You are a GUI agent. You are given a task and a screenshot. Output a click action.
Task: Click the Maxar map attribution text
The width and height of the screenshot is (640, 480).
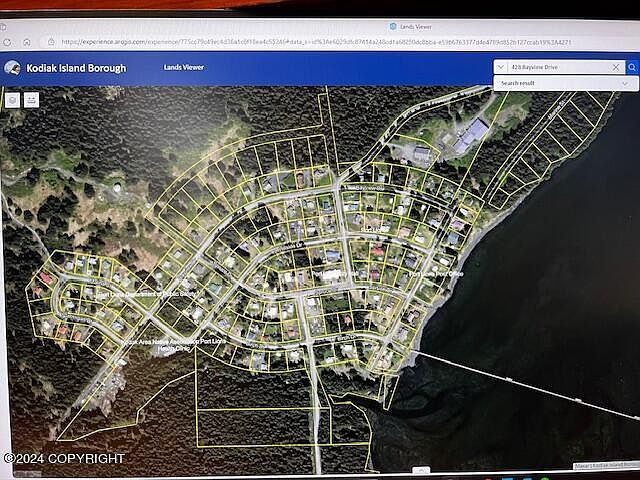tap(603, 465)
